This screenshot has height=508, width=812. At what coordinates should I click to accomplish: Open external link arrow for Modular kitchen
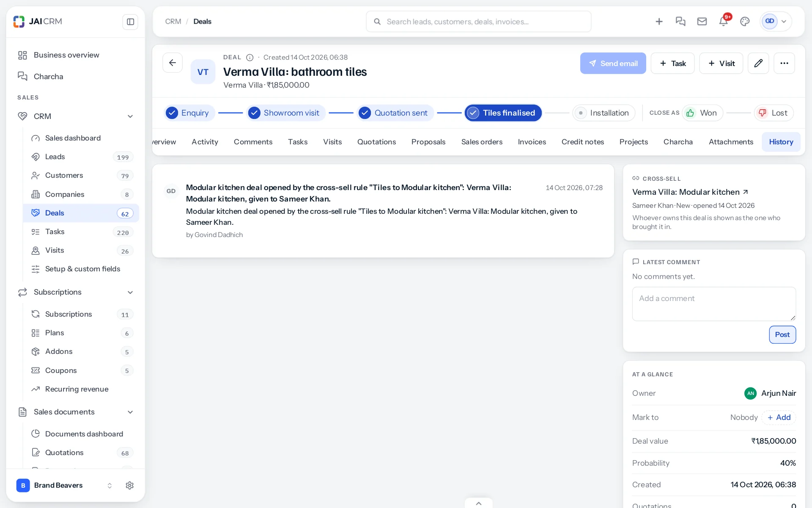coord(746,192)
